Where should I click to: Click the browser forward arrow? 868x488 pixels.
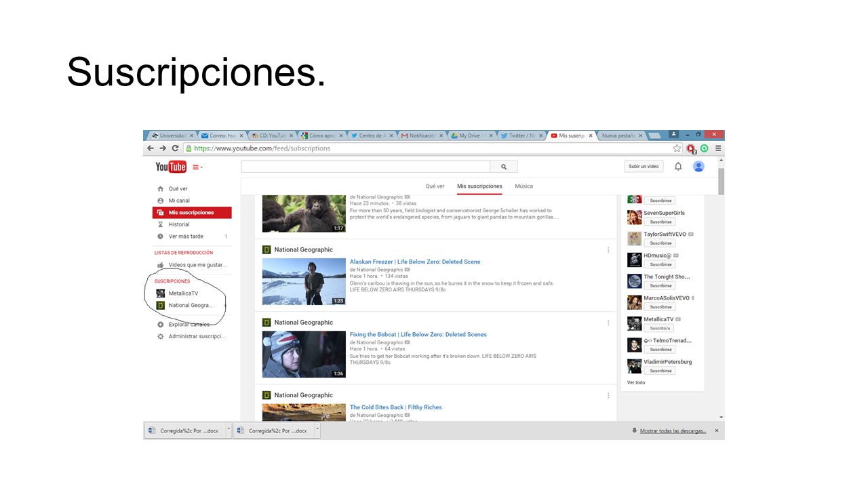point(163,148)
